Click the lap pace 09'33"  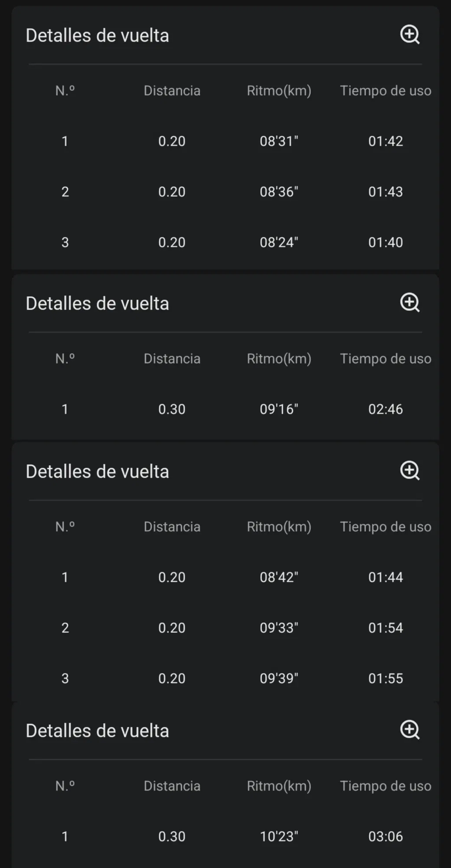(x=279, y=628)
